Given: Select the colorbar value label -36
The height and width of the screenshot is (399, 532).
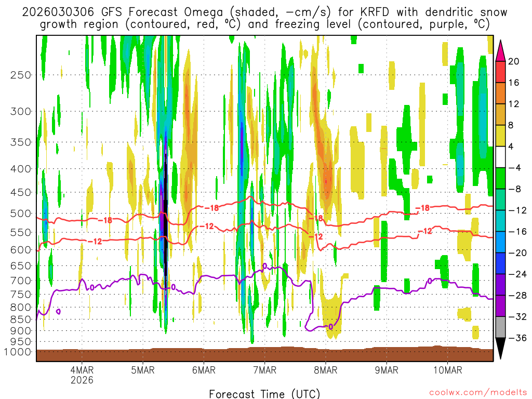Looking at the screenshot, I should [x=517, y=338].
